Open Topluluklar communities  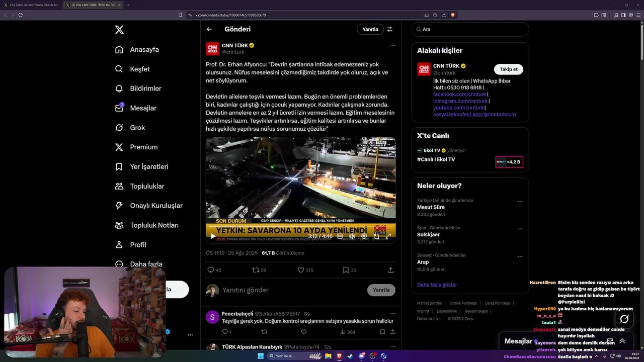(x=139, y=186)
